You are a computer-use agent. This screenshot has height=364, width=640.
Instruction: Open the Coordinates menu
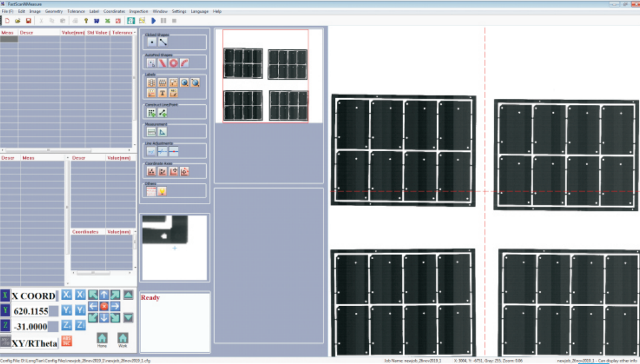tap(115, 11)
